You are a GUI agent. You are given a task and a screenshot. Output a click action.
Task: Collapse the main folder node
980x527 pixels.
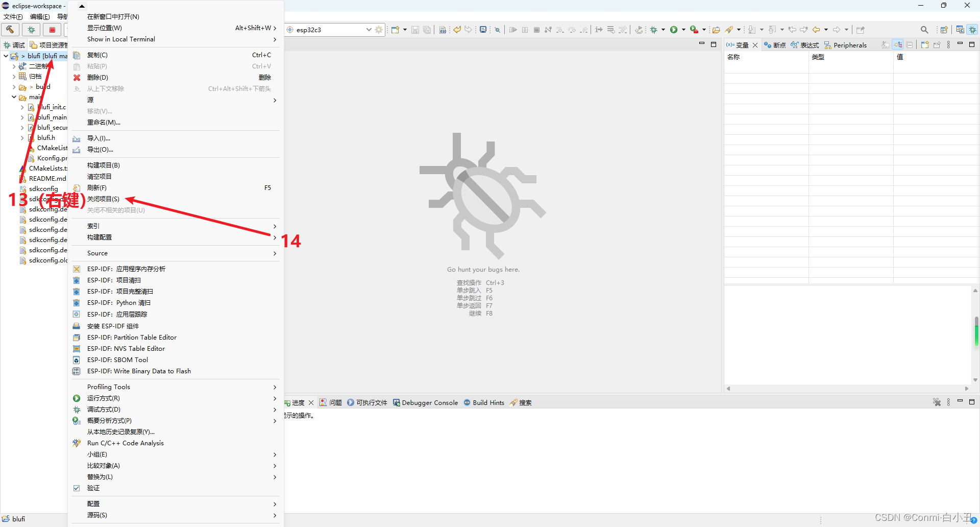point(14,97)
